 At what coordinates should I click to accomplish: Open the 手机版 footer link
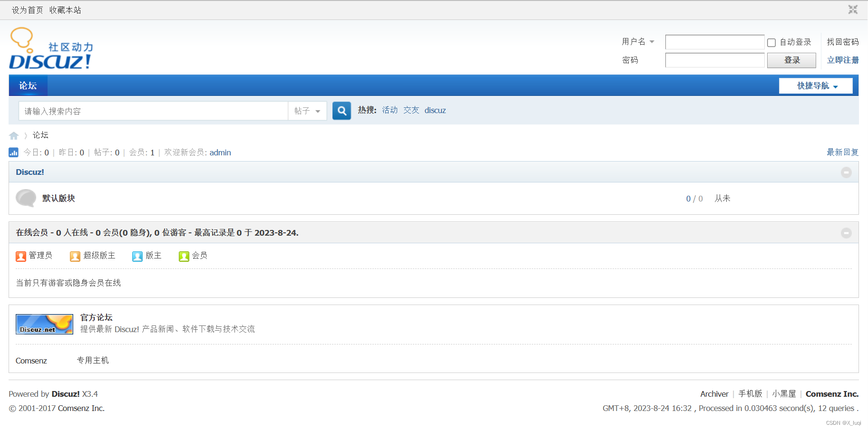click(751, 394)
